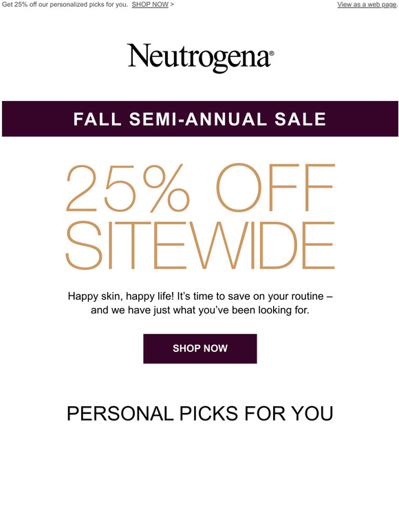
Task: Click the dark purple SHOP NOW button
Action: tap(200, 348)
